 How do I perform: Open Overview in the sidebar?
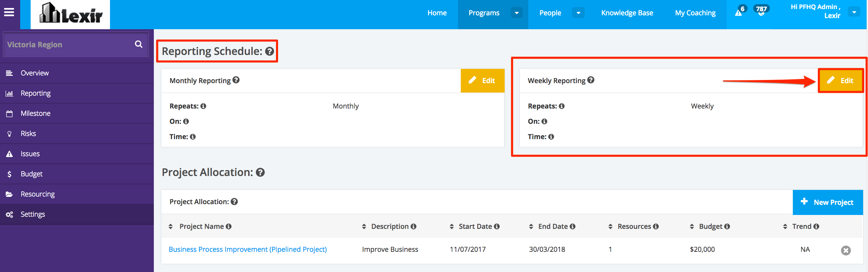coord(77,73)
